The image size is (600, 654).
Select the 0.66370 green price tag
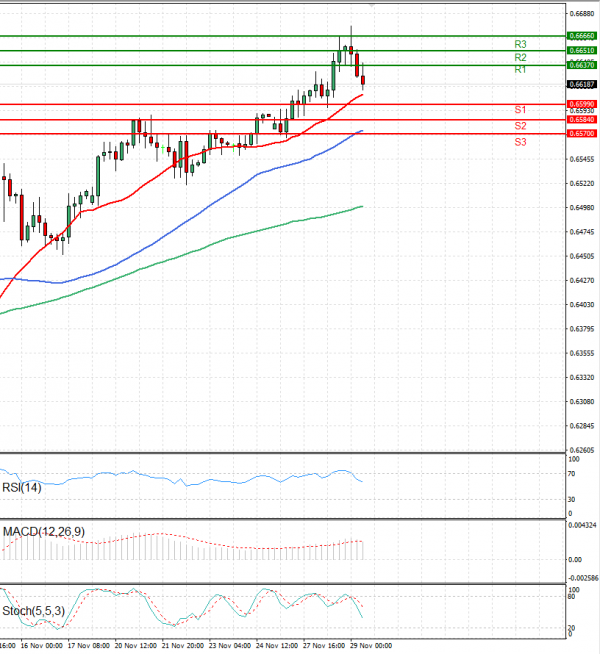point(582,65)
